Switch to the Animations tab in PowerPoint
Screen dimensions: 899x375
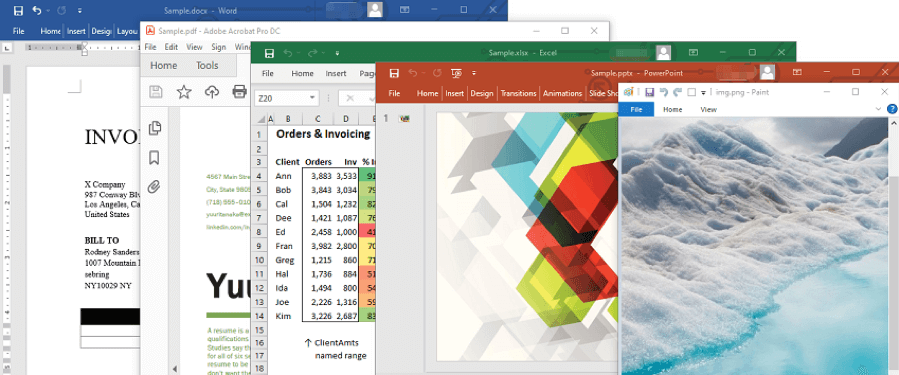tap(562, 93)
